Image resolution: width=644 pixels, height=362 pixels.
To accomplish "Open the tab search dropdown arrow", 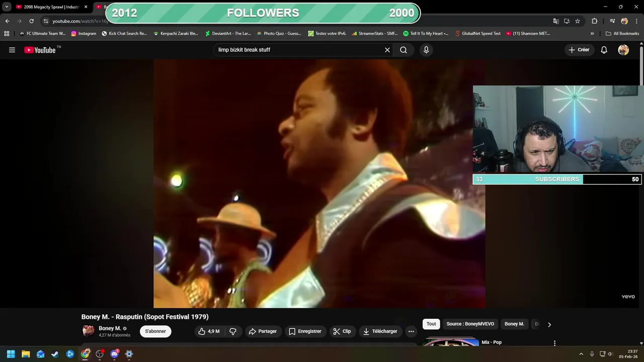I will point(7,7).
